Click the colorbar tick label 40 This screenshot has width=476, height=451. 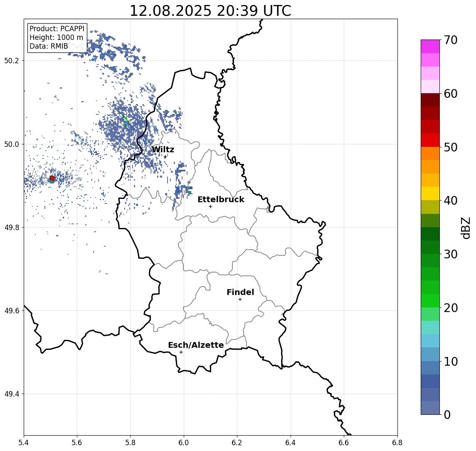450,201
